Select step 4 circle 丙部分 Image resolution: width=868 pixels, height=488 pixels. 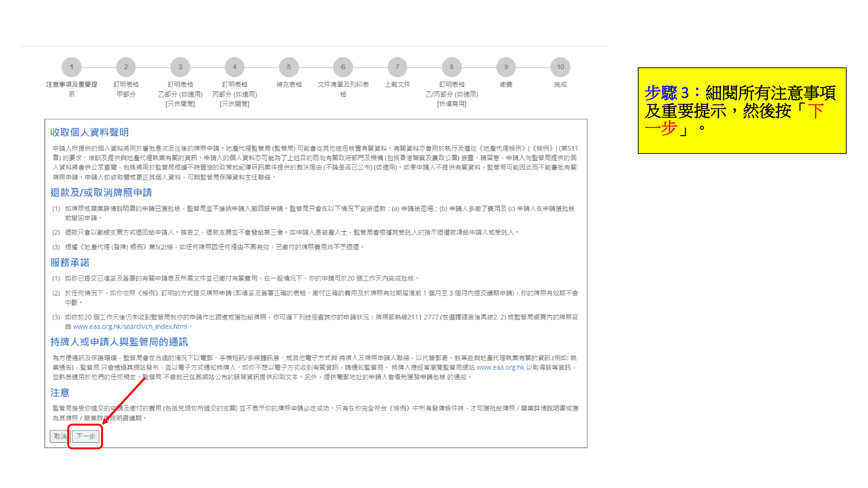pyautogui.click(x=235, y=67)
